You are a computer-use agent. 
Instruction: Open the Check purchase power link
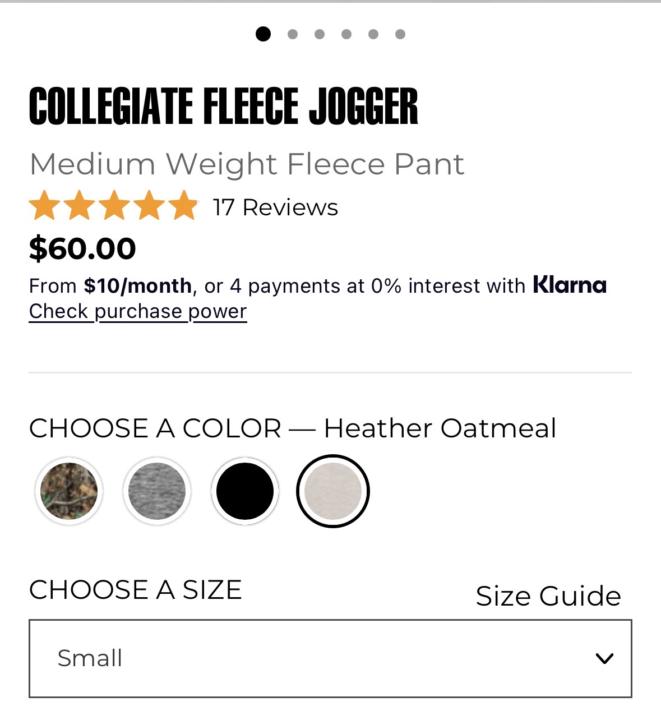click(x=137, y=311)
